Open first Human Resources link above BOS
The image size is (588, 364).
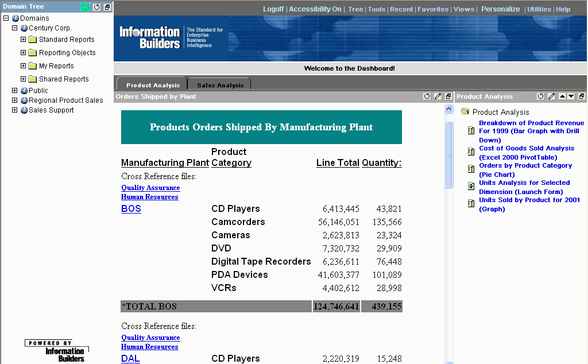click(x=150, y=197)
